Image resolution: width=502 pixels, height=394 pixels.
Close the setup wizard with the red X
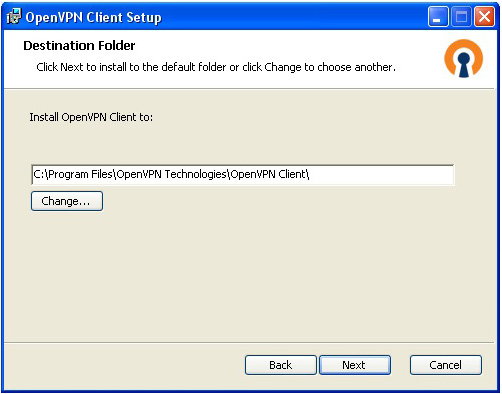tap(484, 17)
